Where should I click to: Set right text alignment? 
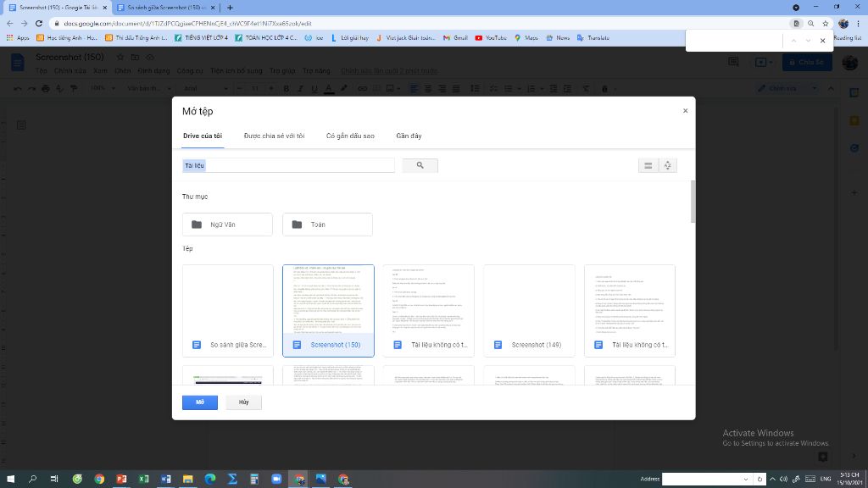coord(442,88)
